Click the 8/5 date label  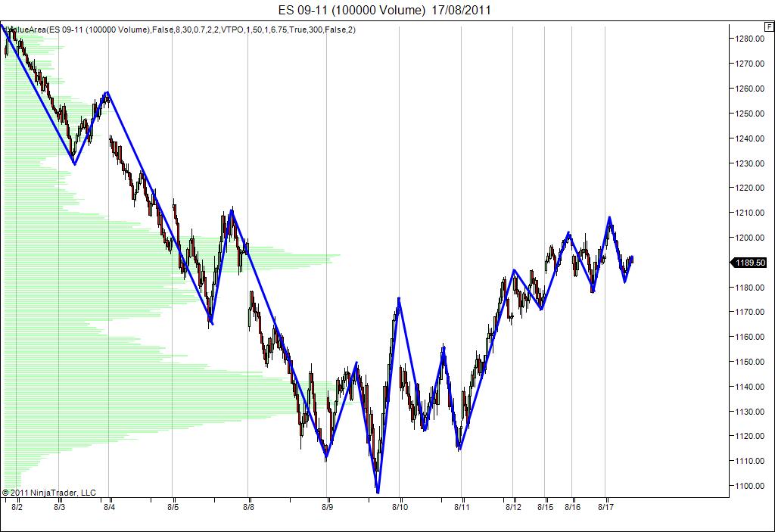pyautogui.click(x=173, y=507)
